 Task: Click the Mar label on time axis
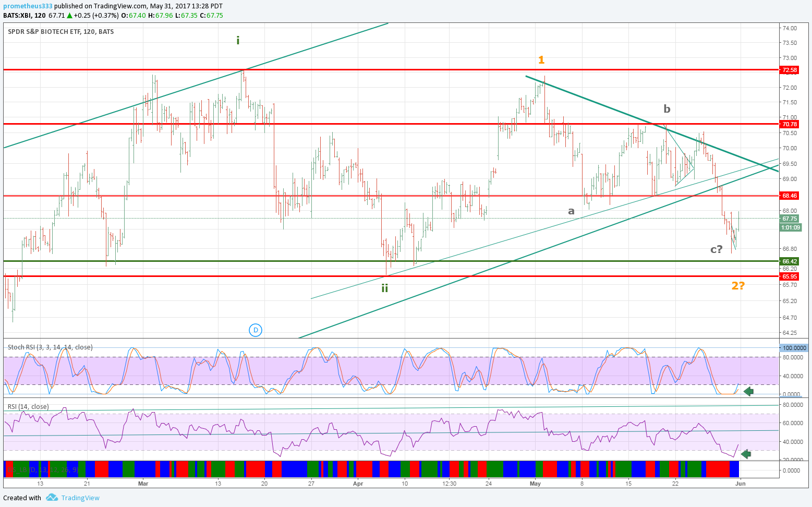pos(143,484)
